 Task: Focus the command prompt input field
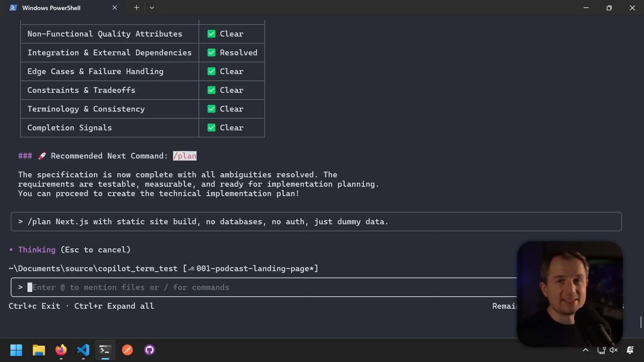[262, 287]
